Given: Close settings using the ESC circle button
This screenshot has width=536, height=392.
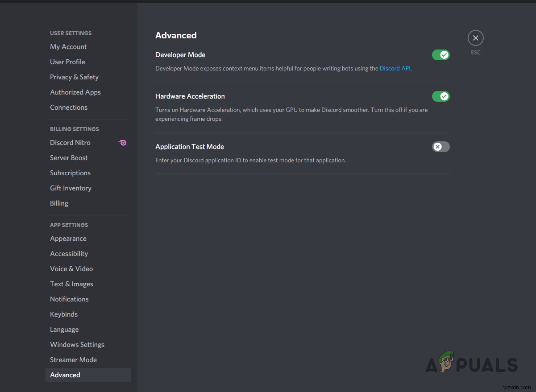Looking at the screenshot, I should click(475, 37).
